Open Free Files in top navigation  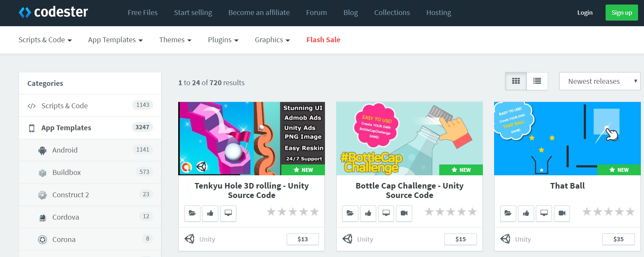pyautogui.click(x=143, y=13)
